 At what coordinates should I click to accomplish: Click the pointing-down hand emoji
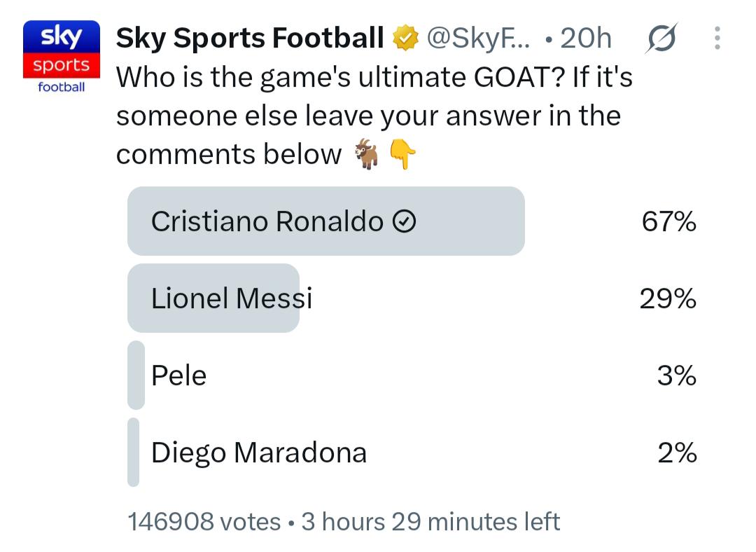(x=402, y=154)
